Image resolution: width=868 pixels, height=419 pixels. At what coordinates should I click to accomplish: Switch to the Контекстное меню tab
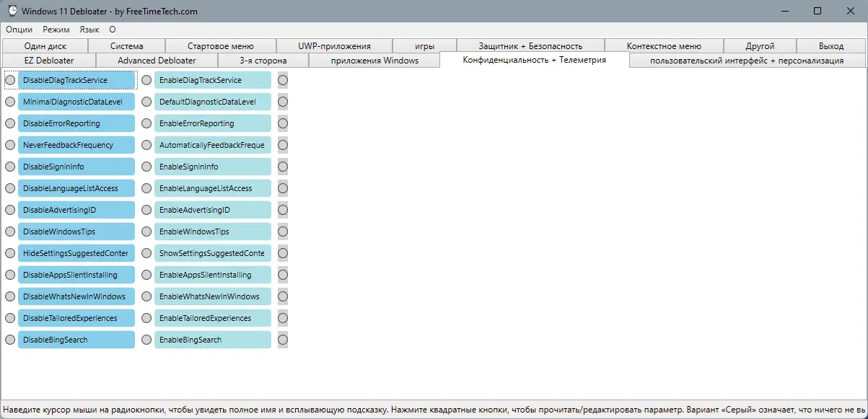click(x=664, y=45)
